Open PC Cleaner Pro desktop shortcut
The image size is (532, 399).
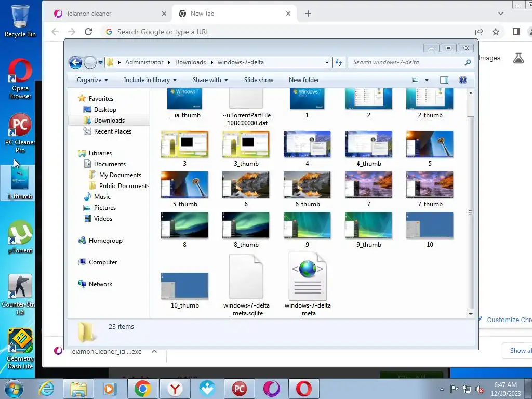[x=20, y=133]
